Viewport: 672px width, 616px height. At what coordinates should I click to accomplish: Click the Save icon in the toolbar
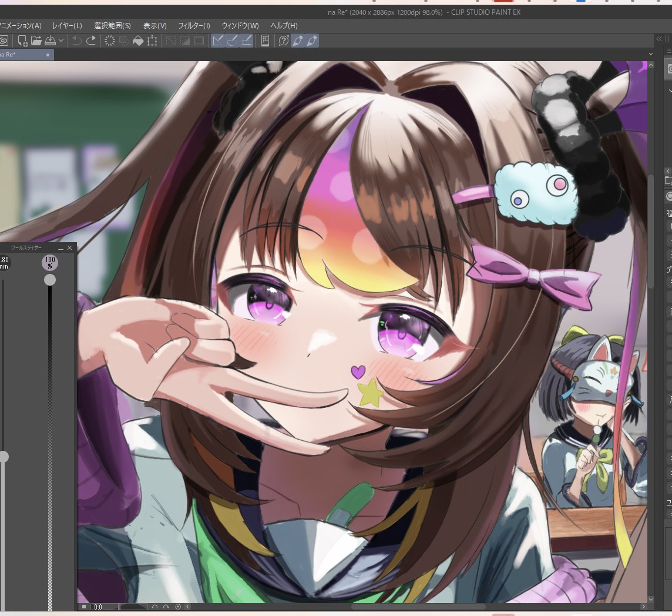51,41
